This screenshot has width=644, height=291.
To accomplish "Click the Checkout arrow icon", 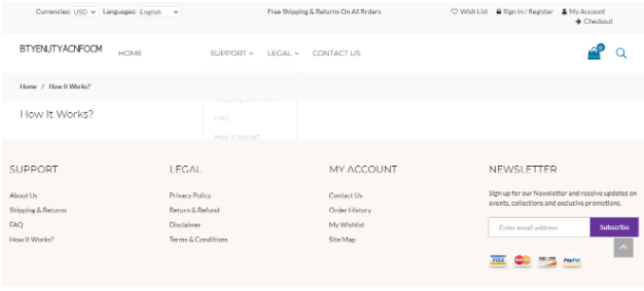I will [578, 21].
